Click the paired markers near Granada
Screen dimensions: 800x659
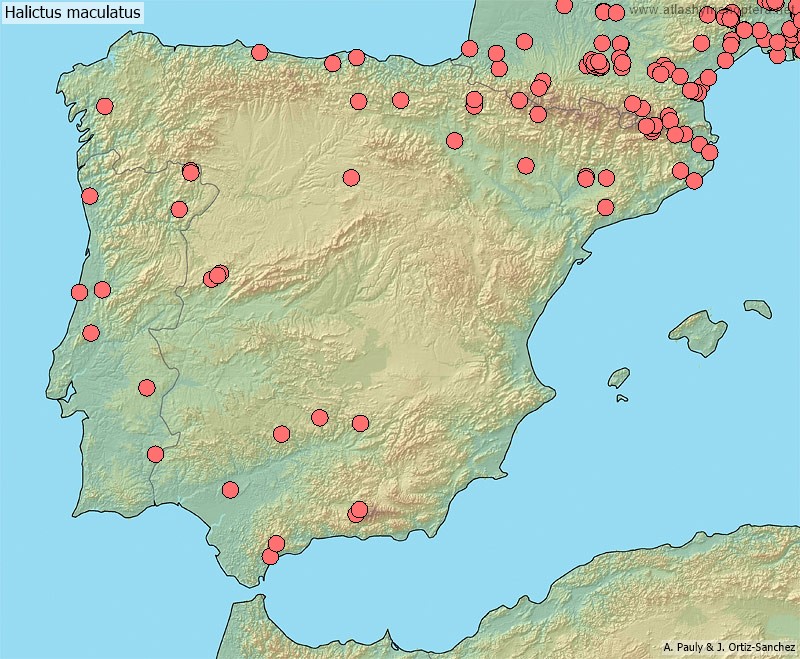(357, 512)
